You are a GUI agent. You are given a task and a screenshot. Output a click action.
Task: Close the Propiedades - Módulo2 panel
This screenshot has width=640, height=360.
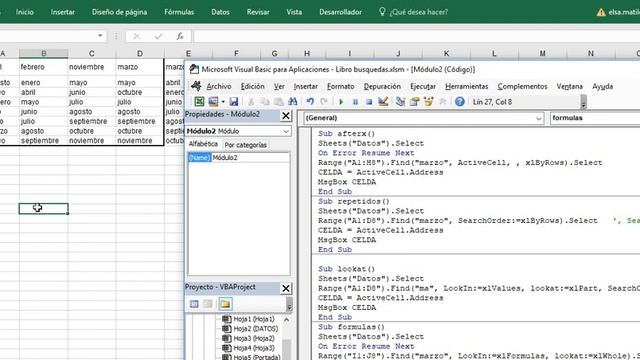[x=286, y=116]
